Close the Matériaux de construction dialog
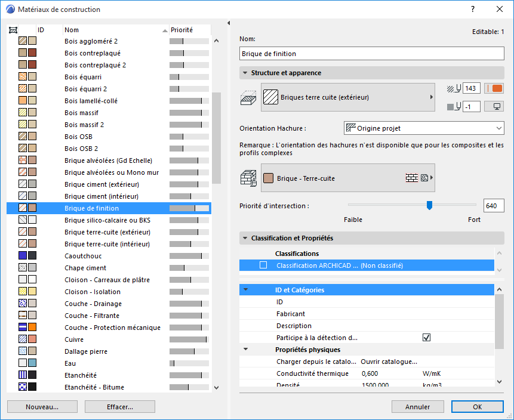This screenshot has height=420, width=514. 500,9
